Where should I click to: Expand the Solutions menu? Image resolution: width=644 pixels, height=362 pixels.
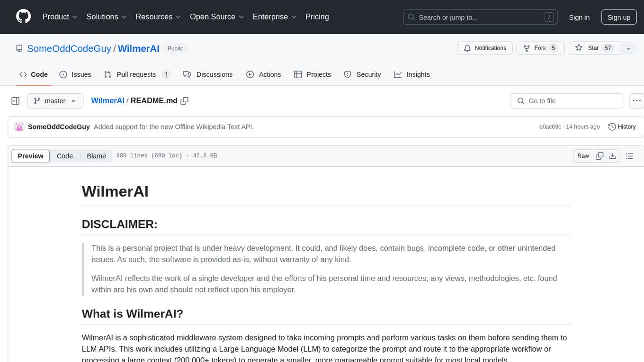(x=107, y=17)
